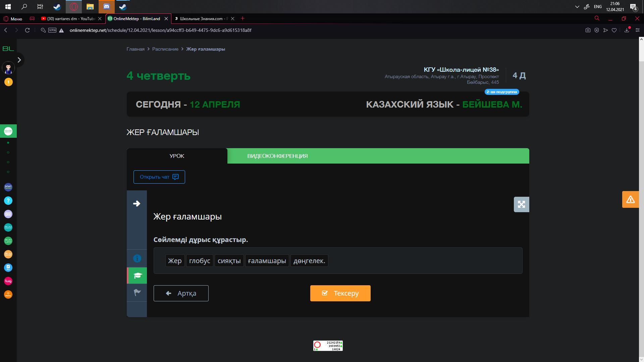Click the Открыть чат button
Viewport: 644px width, 362px height.
(159, 177)
